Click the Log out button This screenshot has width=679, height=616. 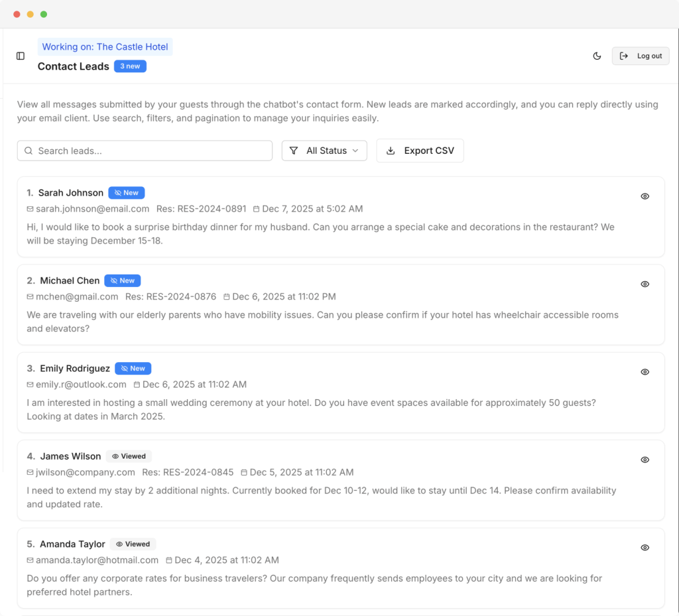pyautogui.click(x=641, y=56)
